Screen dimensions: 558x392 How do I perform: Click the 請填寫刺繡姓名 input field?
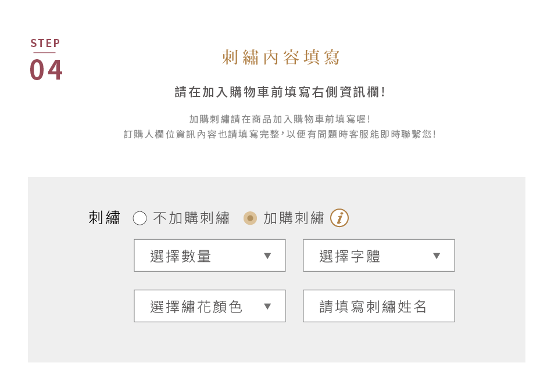click(378, 306)
